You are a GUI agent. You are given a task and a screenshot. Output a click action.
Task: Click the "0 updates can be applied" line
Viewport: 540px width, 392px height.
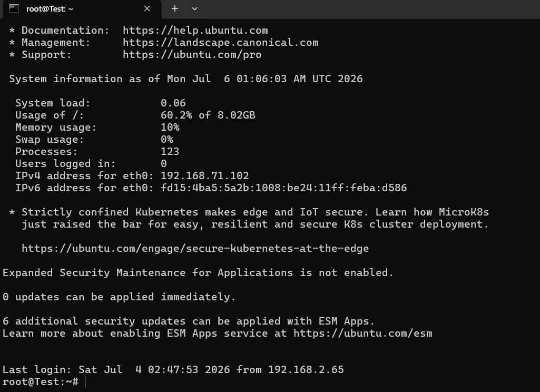[x=119, y=297]
